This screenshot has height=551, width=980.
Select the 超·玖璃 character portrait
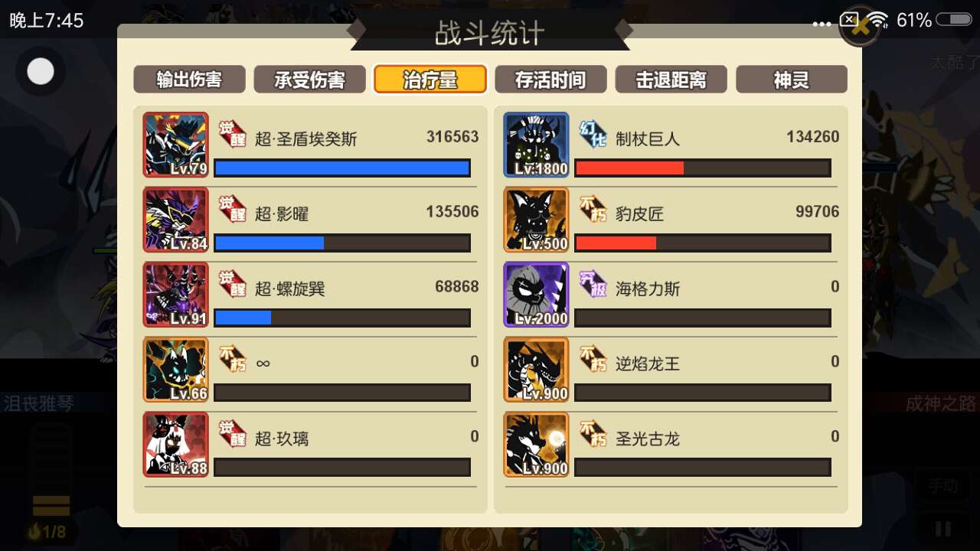coord(175,445)
